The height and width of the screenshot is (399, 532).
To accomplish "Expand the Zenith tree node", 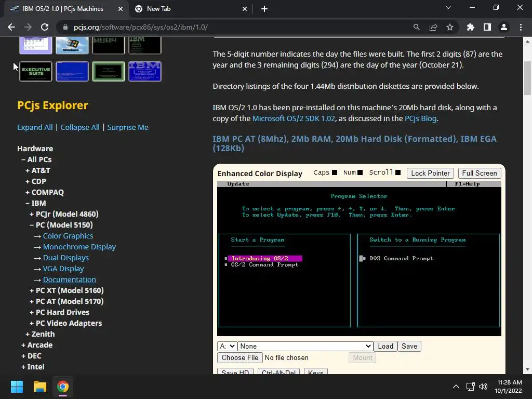I will [x=40, y=334].
